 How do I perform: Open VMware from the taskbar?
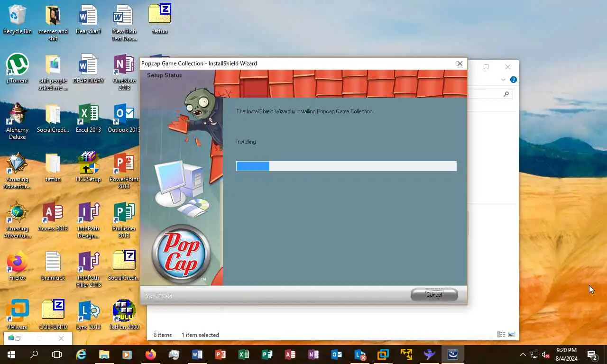383,355
